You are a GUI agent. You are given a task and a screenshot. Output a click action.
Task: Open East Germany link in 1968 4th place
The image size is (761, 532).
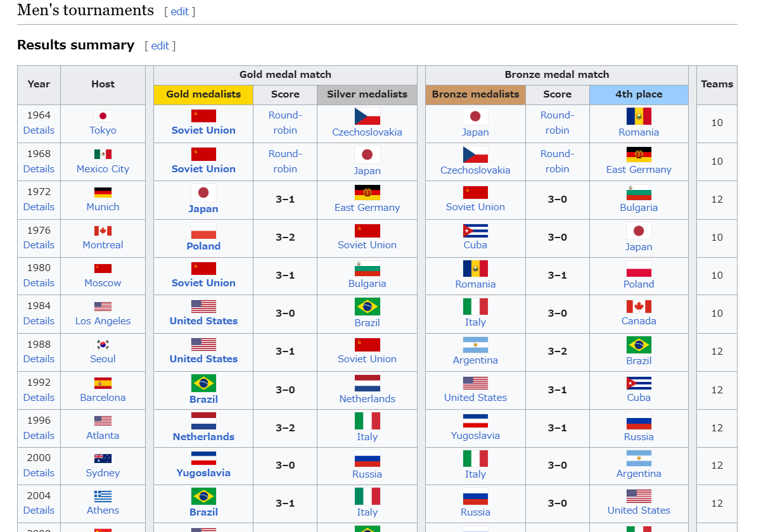tap(639, 170)
